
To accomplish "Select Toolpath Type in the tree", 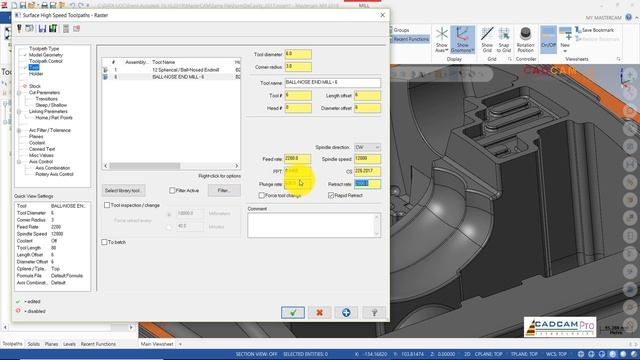I will click(x=44, y=49).
